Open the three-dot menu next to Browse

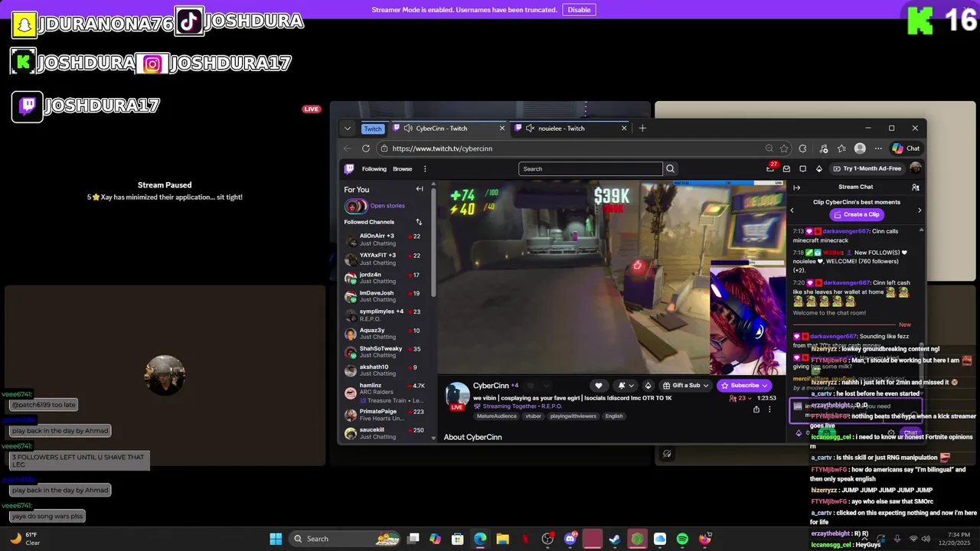point(425,168)
